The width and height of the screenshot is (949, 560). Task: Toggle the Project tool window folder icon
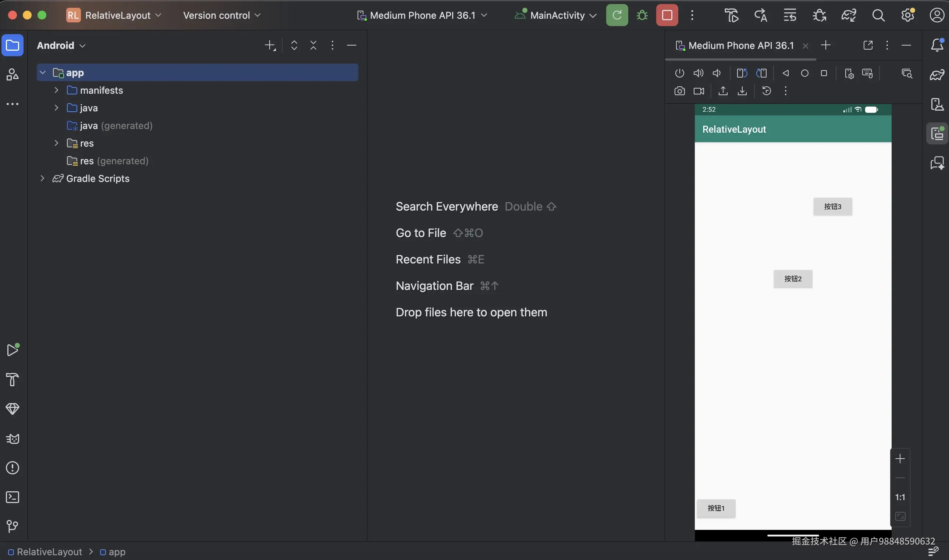click(13, 45)
